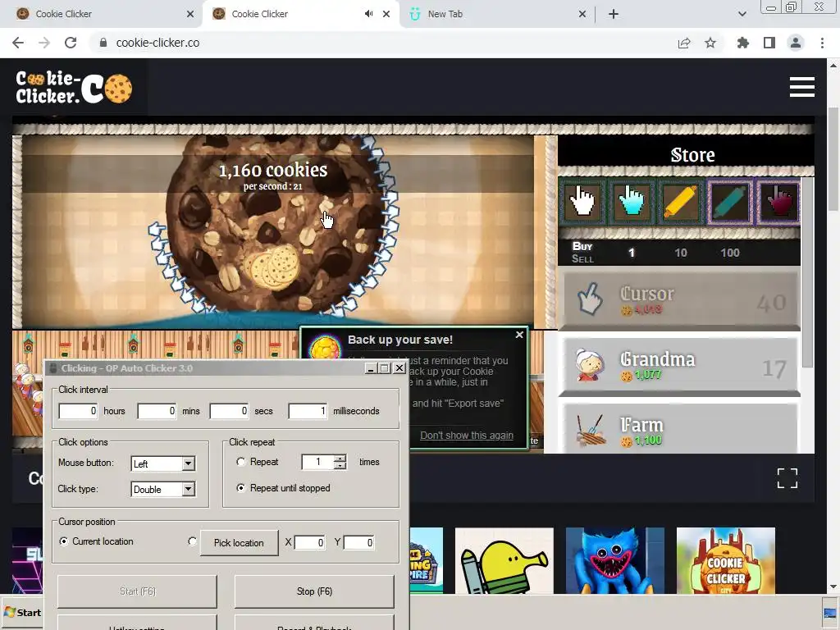This screenshot has height=630, width=840.
Task: Click the big chocolate chip cookie
Action: (275, 222)
